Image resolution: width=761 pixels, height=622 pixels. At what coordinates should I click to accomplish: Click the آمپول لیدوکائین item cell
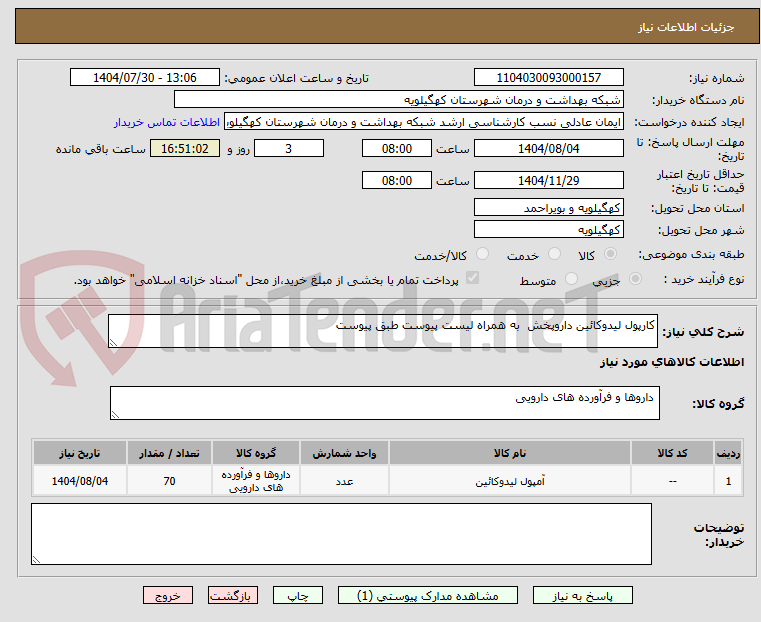tap(510, 481)
